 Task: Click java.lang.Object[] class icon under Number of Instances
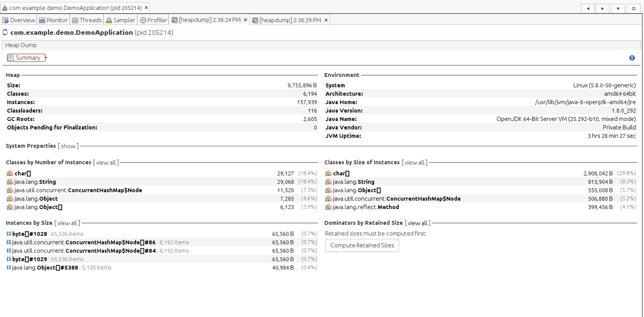(10, 207)
